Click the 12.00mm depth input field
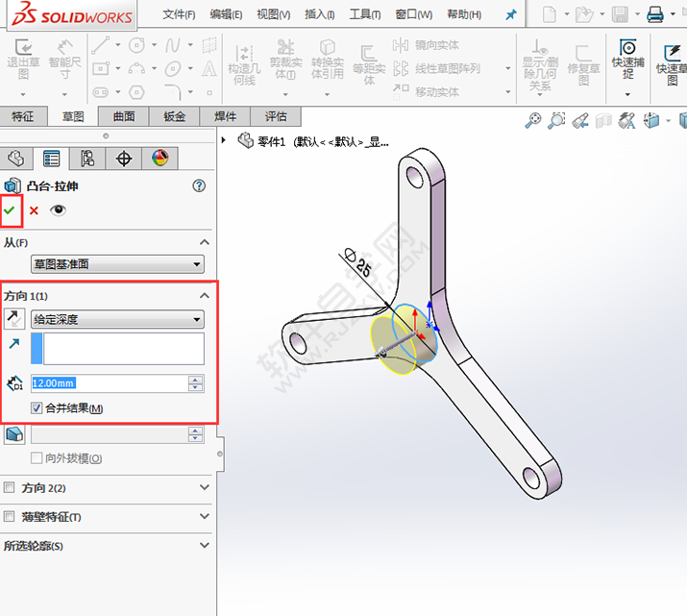 pos(109,382)
